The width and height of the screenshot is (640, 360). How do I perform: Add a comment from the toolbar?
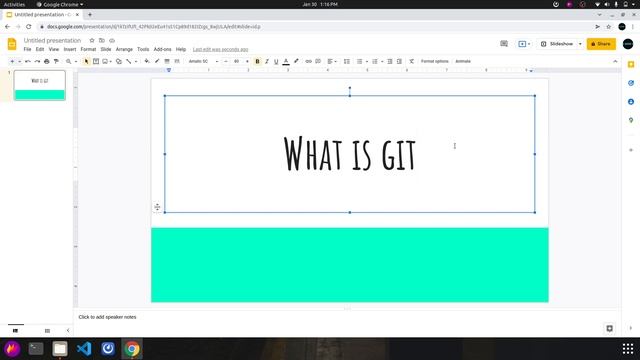click(x=318, y=61)
